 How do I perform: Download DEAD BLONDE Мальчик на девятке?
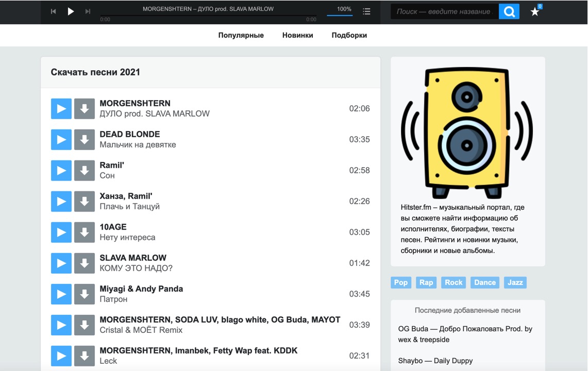85,140
